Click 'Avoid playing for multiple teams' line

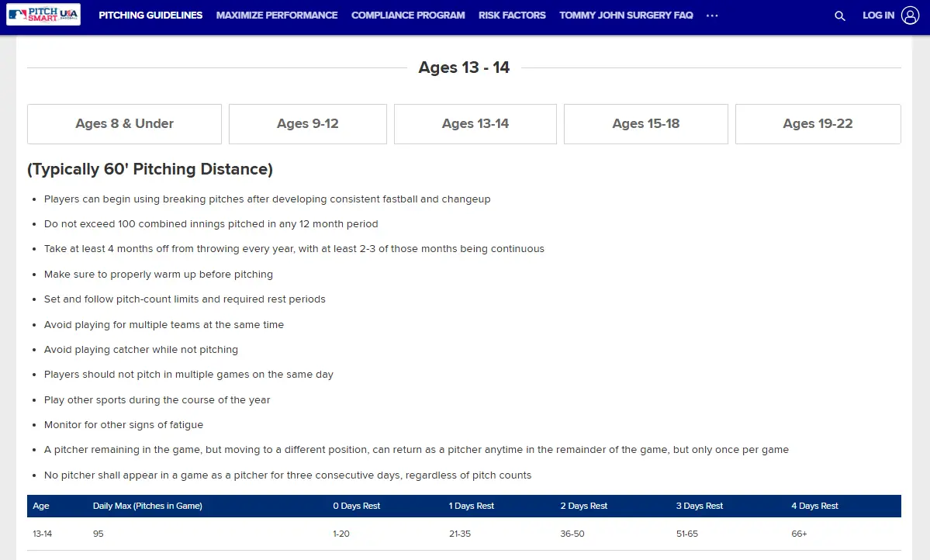coord(164,325)
